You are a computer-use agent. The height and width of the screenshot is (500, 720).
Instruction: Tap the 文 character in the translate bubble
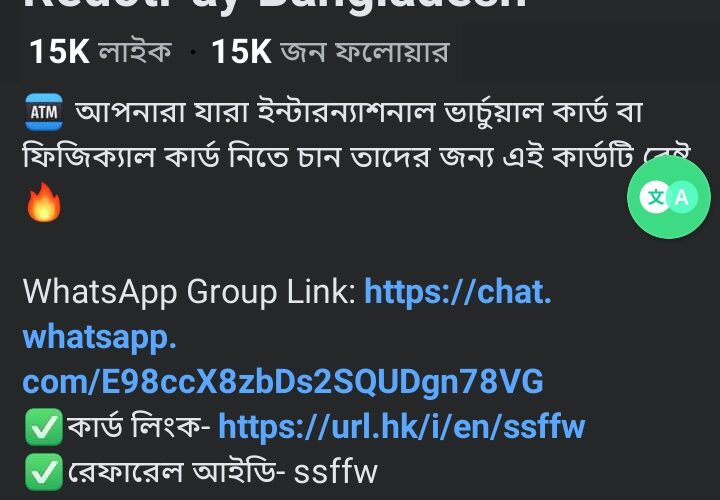[655, 197]
